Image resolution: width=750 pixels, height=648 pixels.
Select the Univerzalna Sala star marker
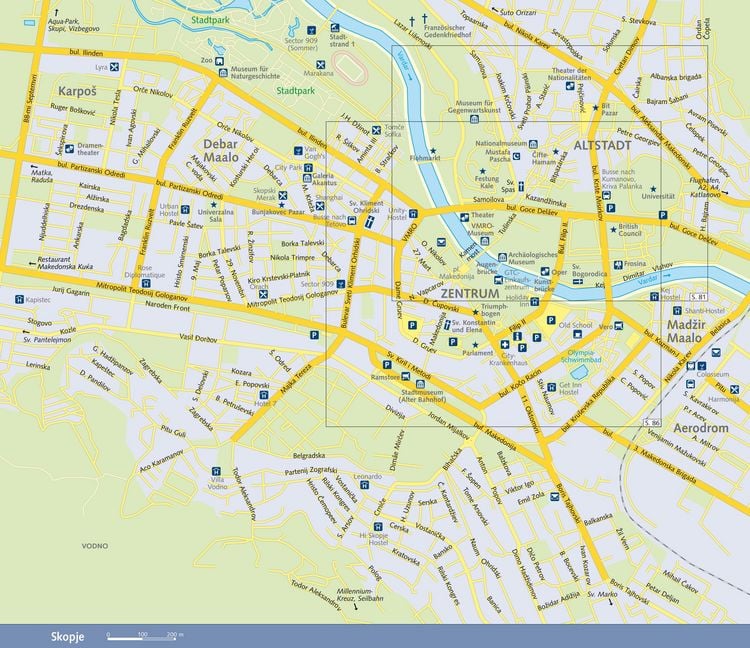point(214,204)
